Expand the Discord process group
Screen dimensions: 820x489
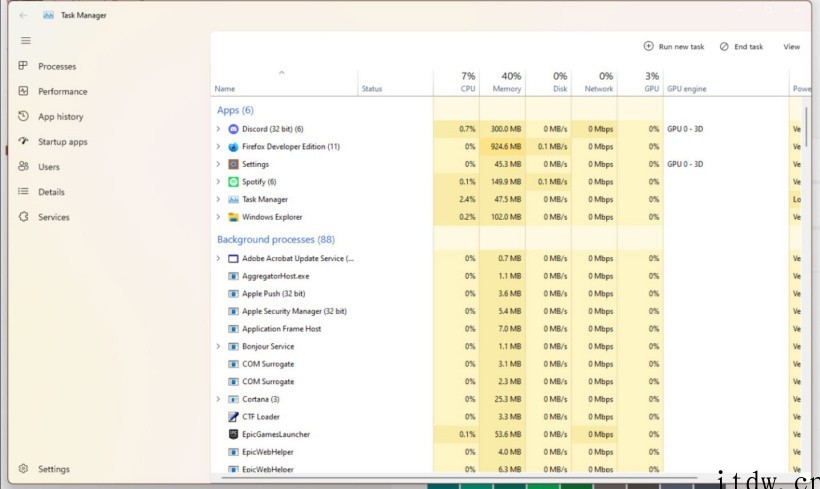(219, 129)
